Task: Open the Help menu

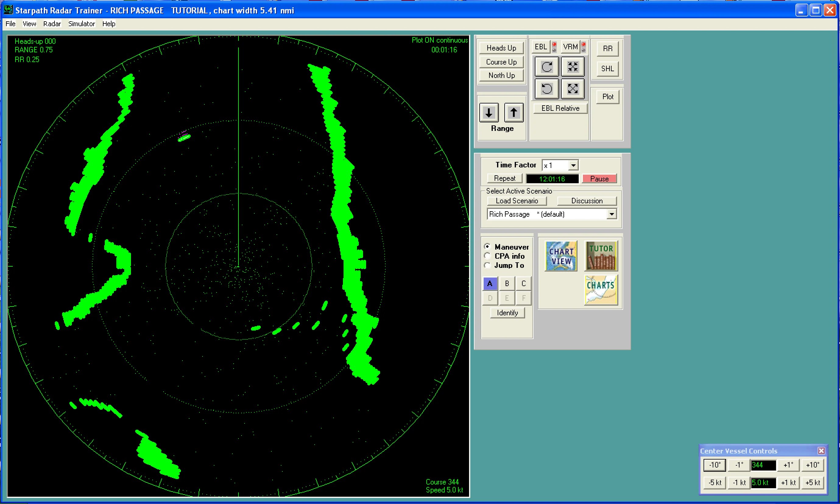Action: pyautogui.click(x=109, y=24)
